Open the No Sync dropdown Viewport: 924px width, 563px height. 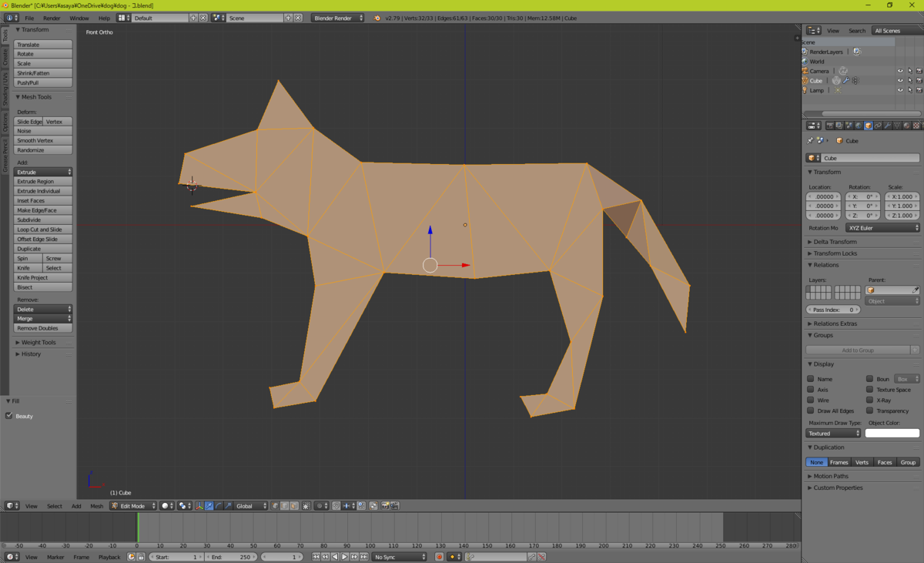pos(399,557)
